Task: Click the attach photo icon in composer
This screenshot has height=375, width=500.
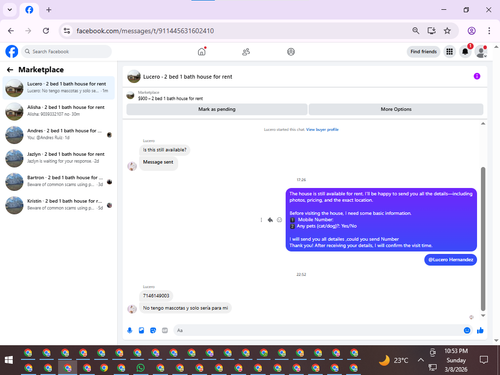Action: coord(141,330)
